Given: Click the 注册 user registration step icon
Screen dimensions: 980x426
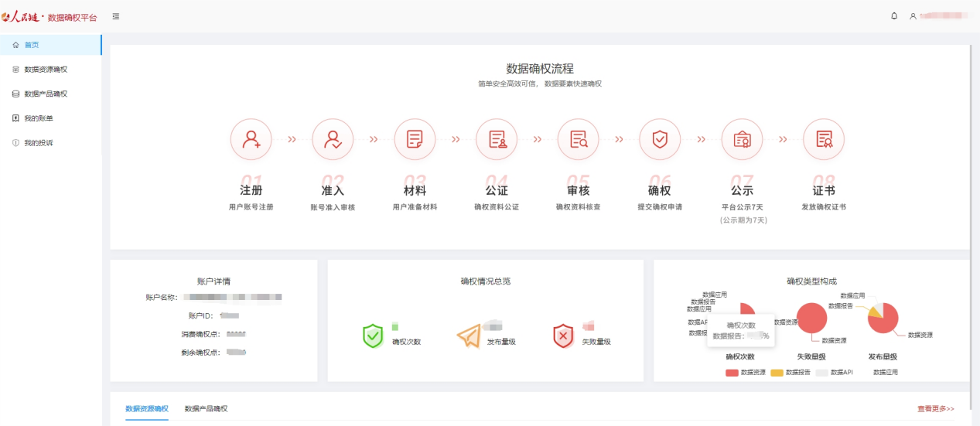Looking at the screenshot, I should click(251, 139).
